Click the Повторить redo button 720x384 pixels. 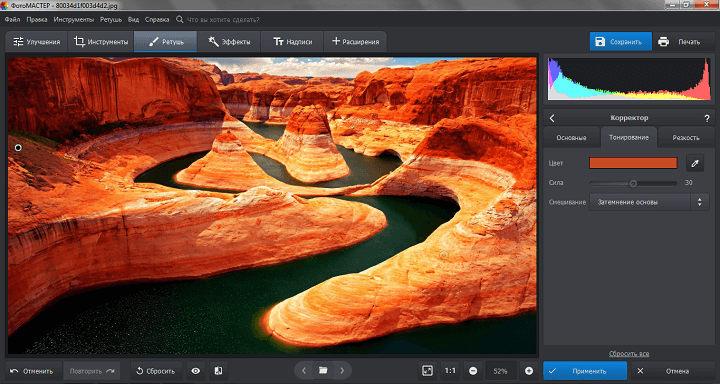click(91, 371)
